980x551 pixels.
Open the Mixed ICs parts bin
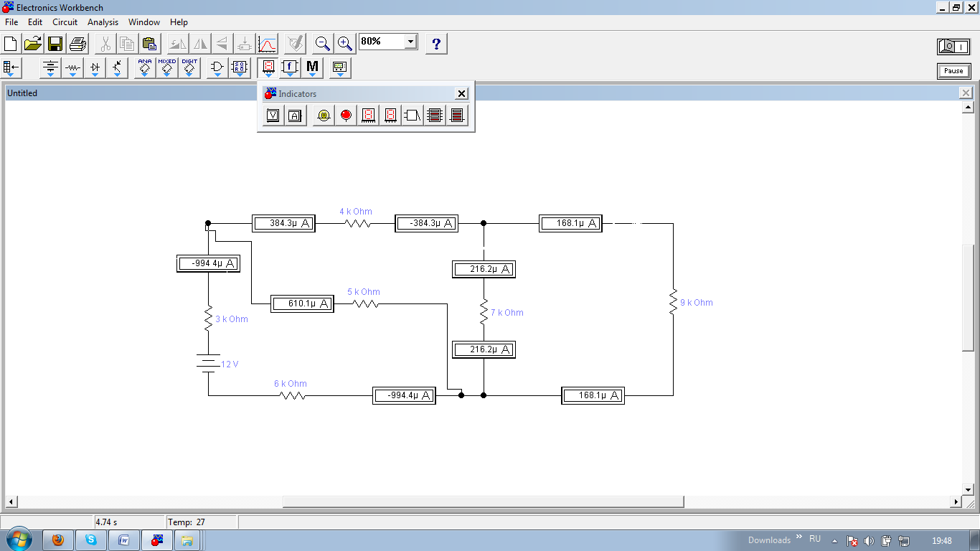pyautogui.click(x=167, y=69)
